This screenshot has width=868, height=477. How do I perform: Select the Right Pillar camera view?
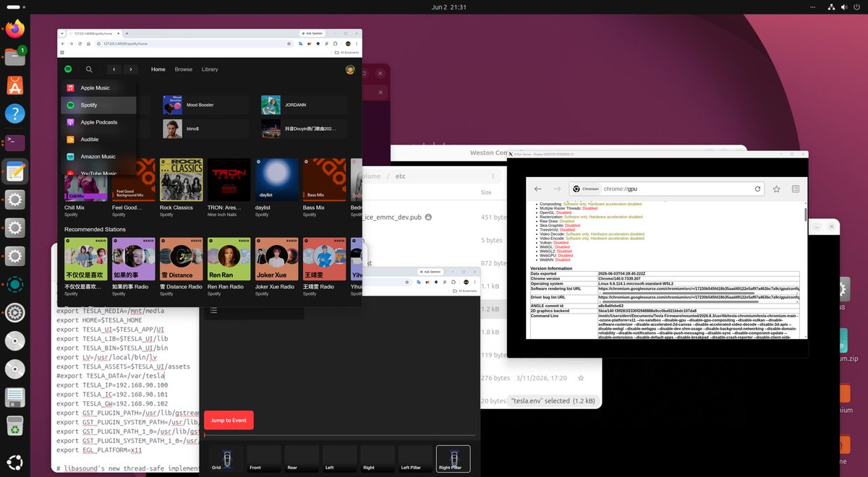(x=453, y=459)
